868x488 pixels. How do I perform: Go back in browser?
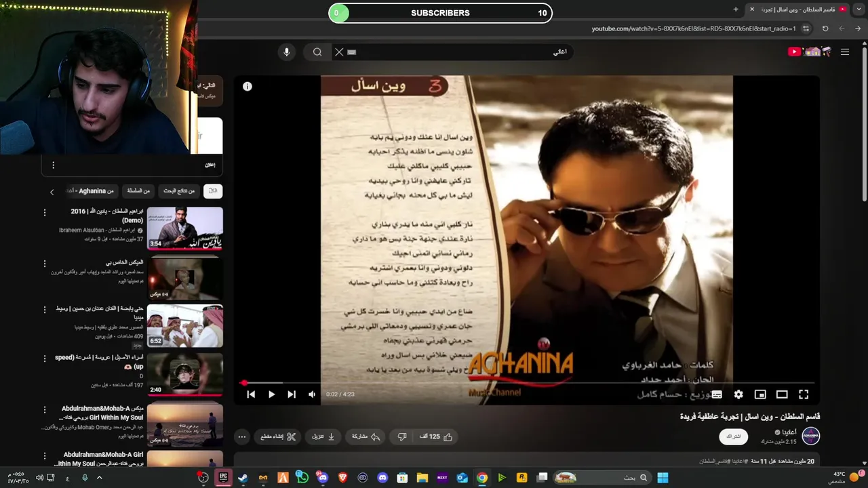tap(858, 28)
